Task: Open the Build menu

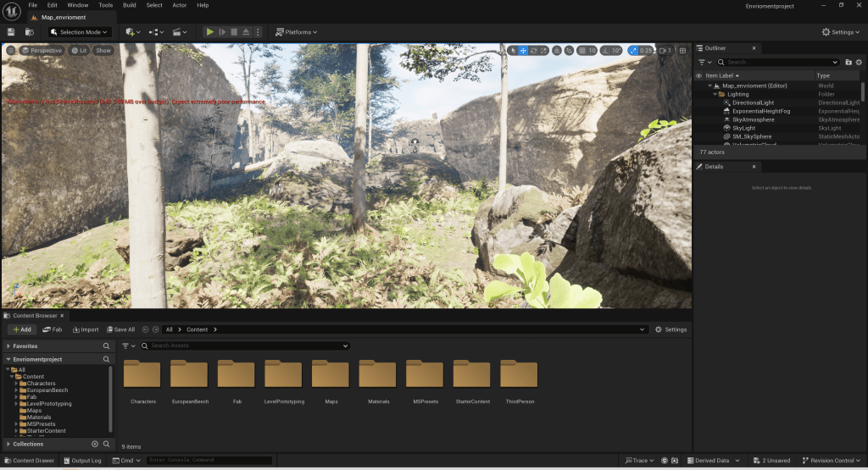Action: click(x=129, y=5)
